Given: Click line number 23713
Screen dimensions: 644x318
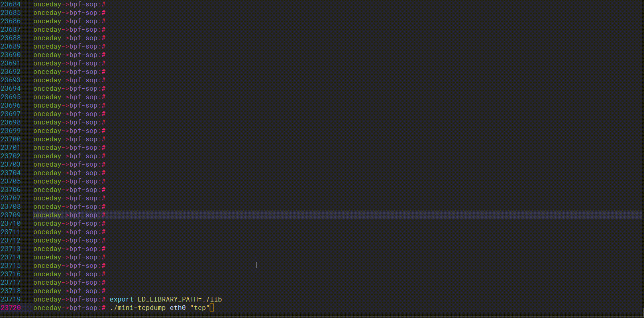Looking at the screenshot, I should [11, 249].
